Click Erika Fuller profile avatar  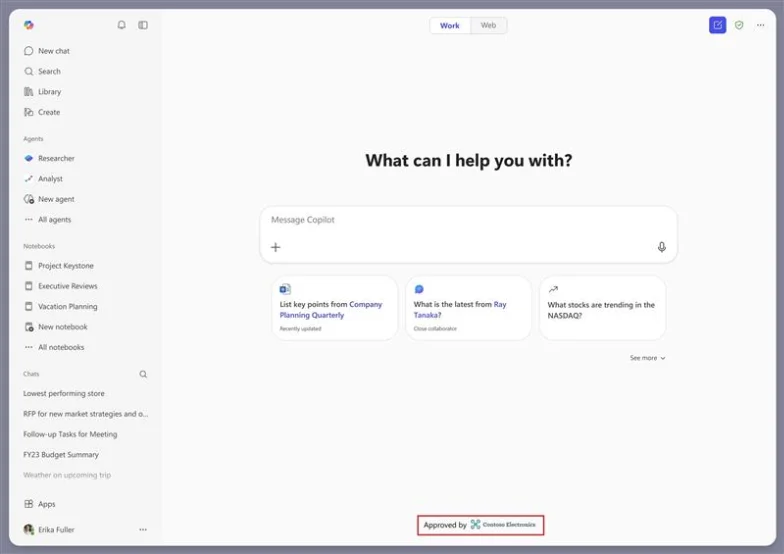point(29,530)
